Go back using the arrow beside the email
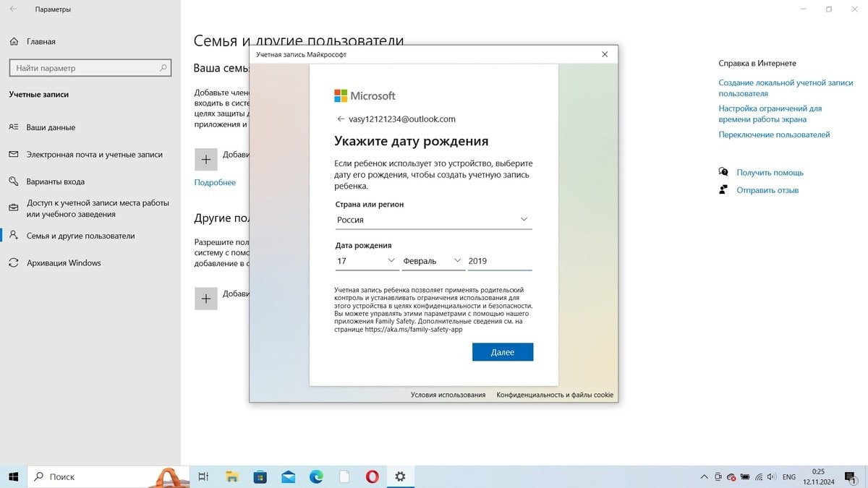The width and height of the screenshot is (868, 488). [x=341, y=119]
